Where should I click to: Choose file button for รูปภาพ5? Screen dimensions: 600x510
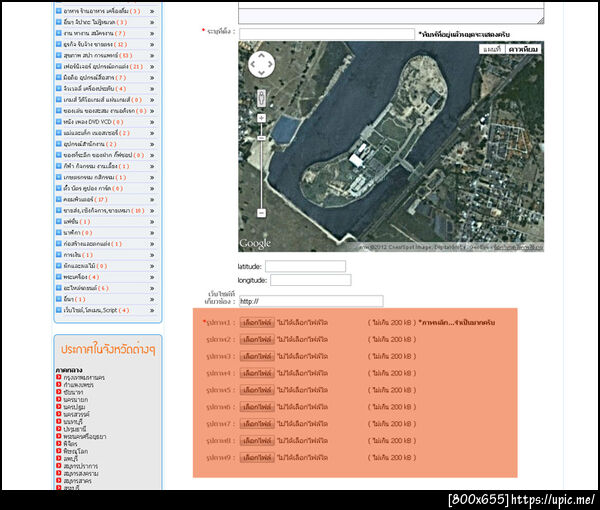click(257, 390)
